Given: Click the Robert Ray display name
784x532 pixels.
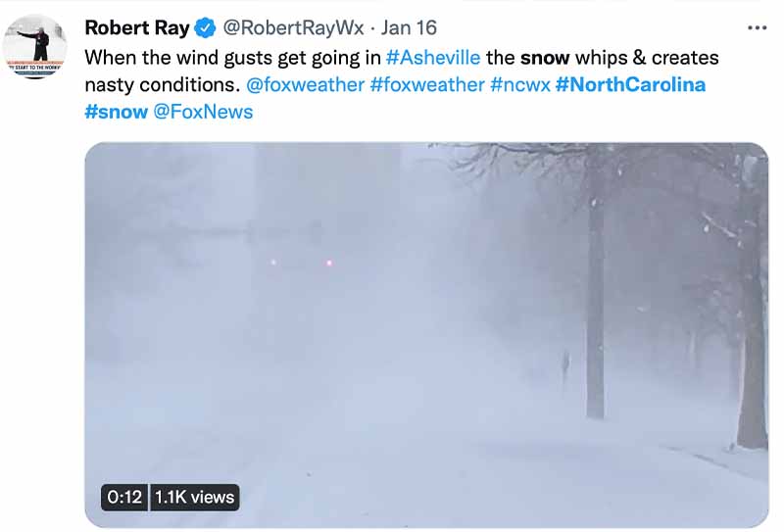Looking at the screenshot, I should coord(137,27).
